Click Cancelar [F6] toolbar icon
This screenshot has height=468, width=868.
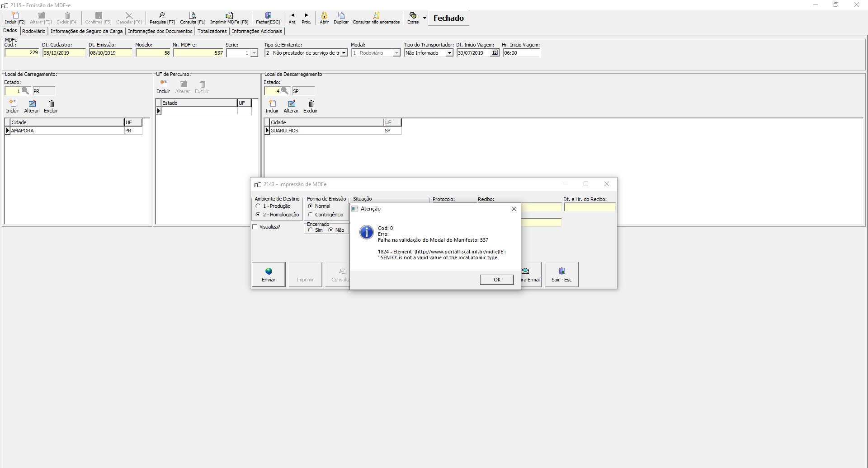point(129,18)
